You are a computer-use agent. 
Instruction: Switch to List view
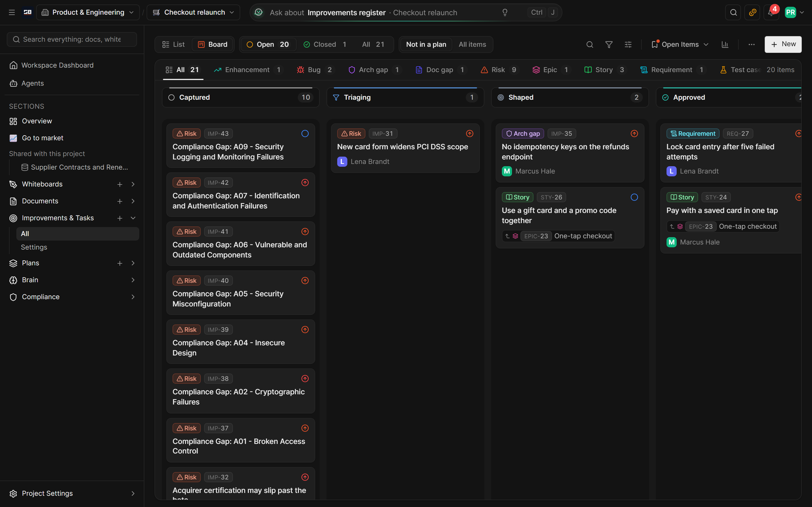coord(173,45)
